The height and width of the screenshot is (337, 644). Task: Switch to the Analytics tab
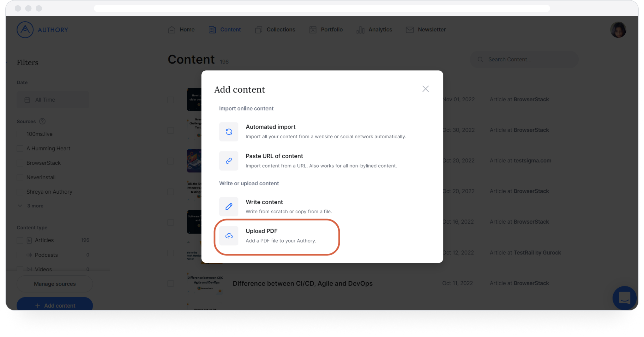coord(374,30)
